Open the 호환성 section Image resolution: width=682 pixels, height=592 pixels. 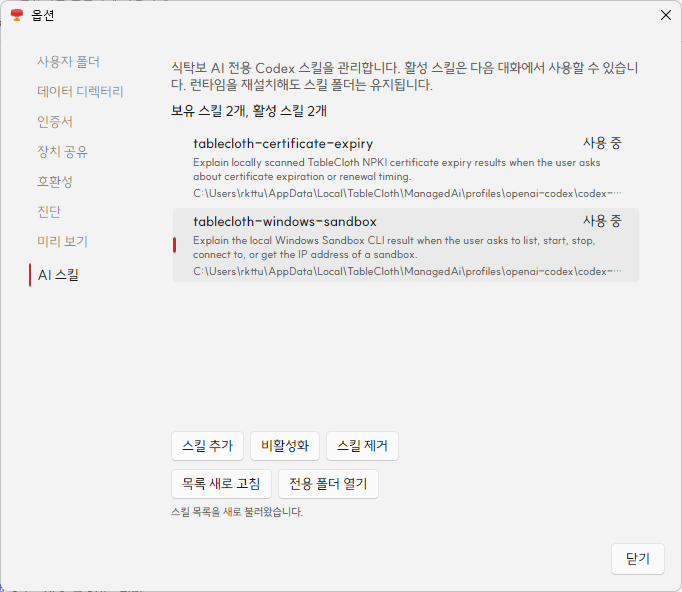pyautogui.click(x=55, y=182)
